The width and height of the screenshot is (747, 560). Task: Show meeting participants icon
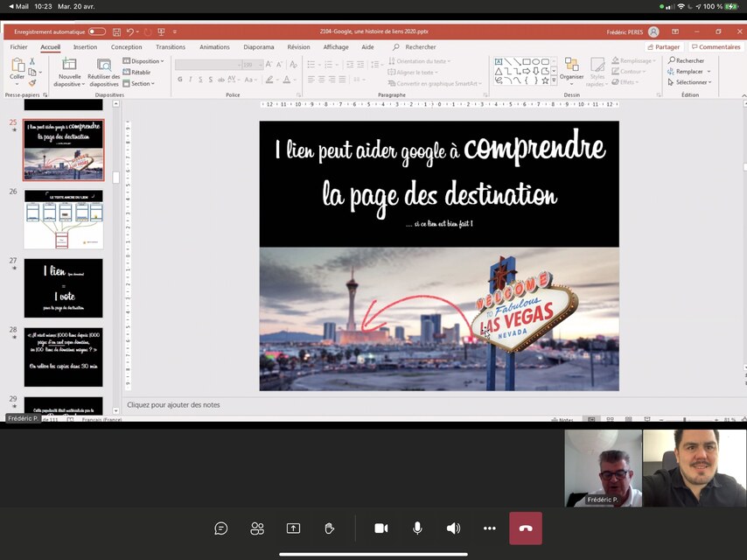click(x=257, y=528)
